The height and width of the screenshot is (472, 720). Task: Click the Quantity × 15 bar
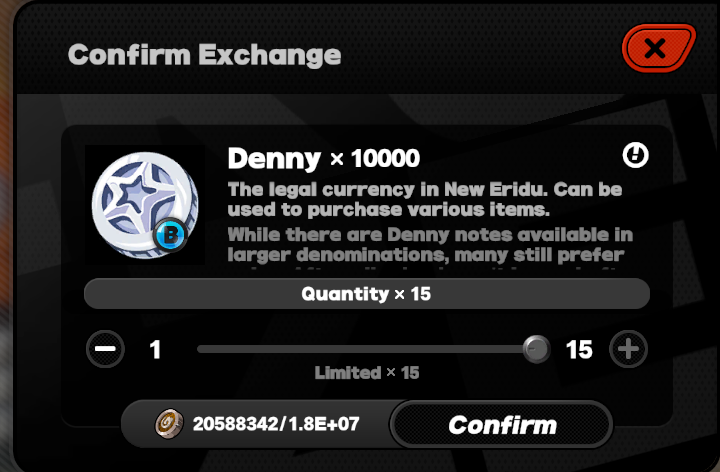(367, 294)
